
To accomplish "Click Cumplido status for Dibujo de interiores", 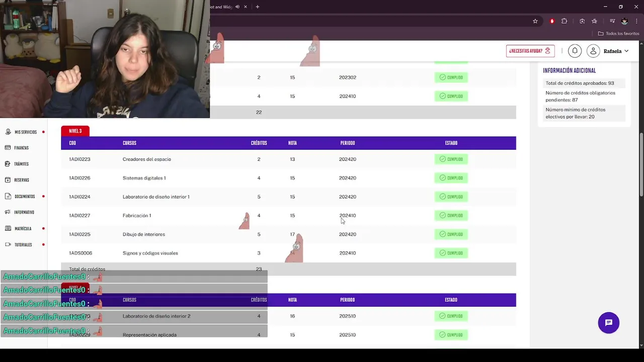I will 451,234.
